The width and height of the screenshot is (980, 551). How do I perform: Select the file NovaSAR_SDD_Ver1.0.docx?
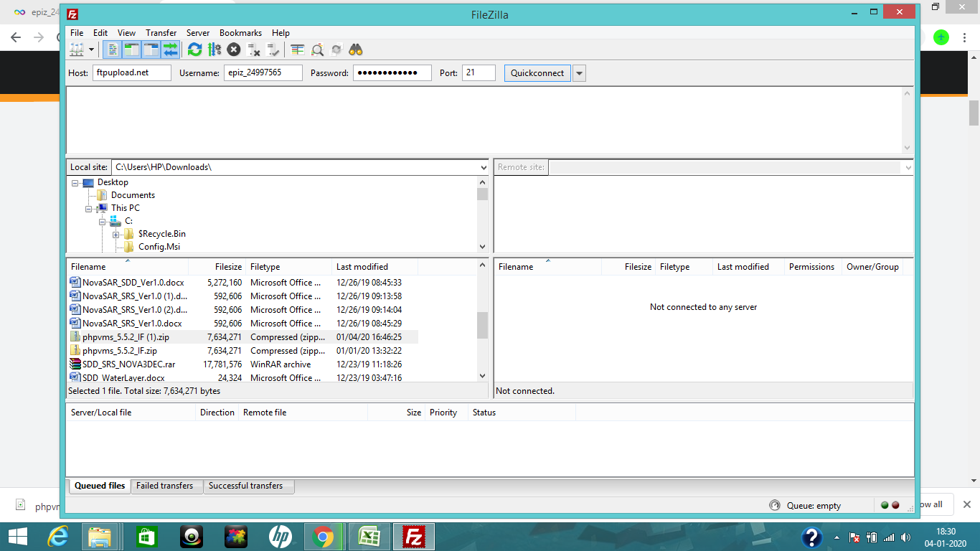coord(242,283)
